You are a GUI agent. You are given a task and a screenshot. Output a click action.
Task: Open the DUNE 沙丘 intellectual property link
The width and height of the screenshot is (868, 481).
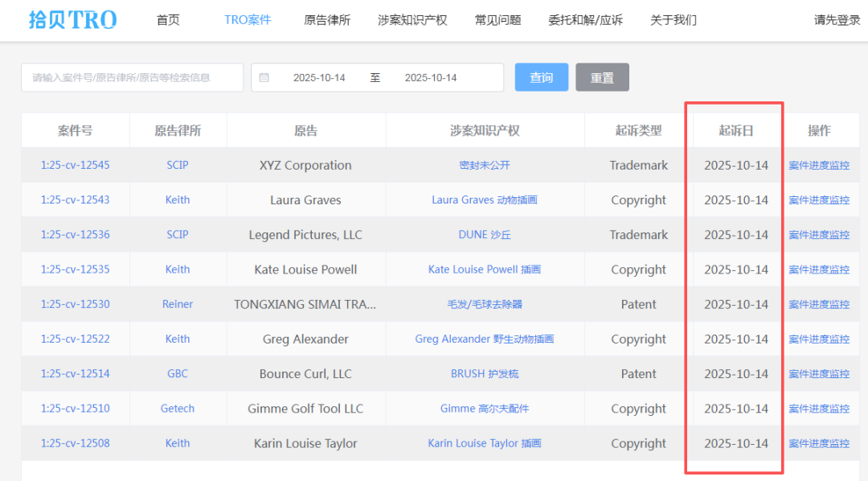[x=485, y=235]
